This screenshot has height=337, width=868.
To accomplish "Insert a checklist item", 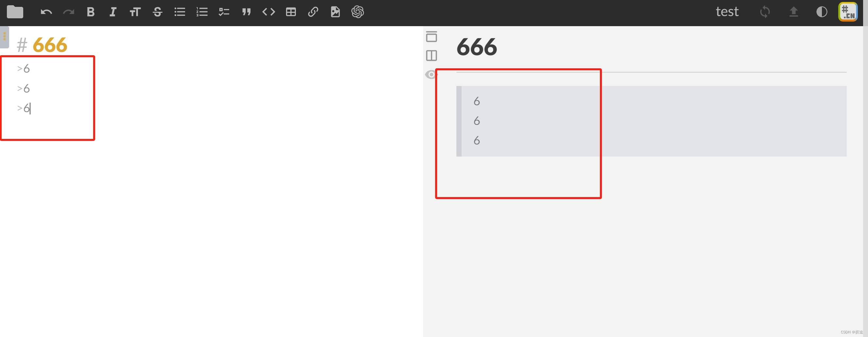I will 224,12.
